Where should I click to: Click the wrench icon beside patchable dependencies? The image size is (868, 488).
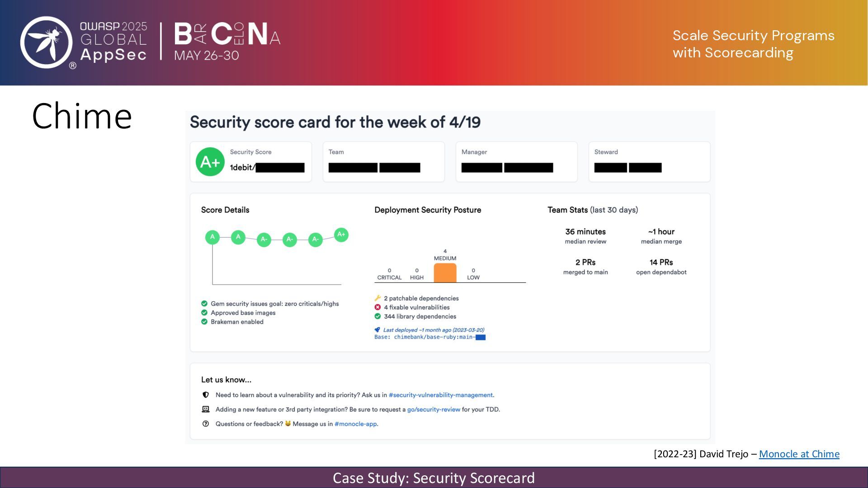pyautogui.click(x=377, y=298)
